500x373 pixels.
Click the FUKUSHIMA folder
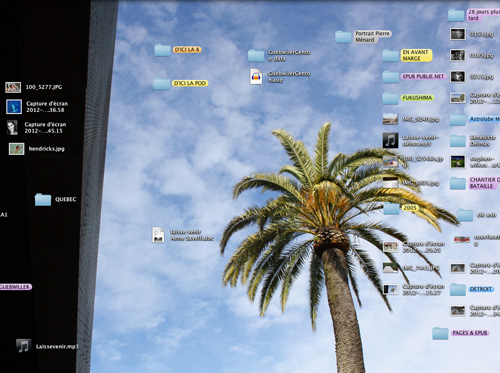390,98
